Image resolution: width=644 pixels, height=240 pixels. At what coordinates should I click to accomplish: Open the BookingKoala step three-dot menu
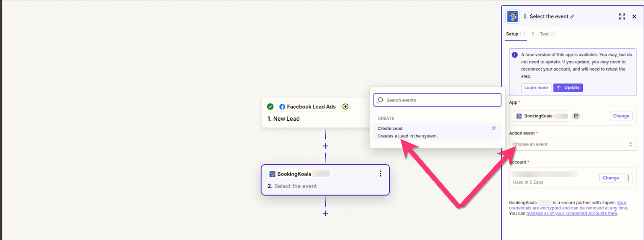point(380,174)
